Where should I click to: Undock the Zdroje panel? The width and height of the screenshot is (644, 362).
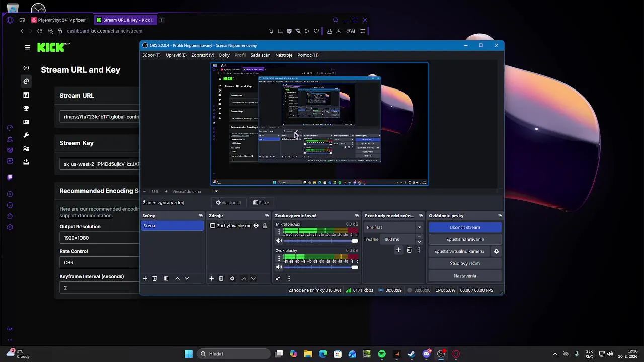click(x=267, y=216)
